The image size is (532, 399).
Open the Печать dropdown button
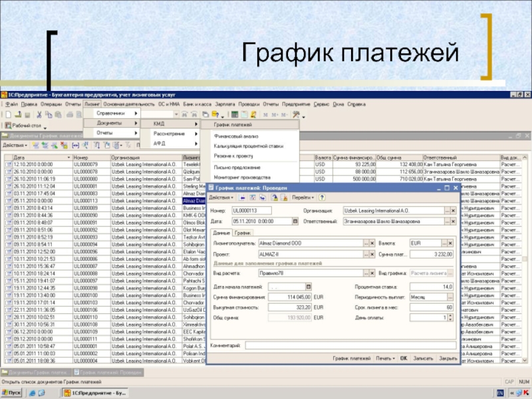pyautogui.click(x=385, y=358)
